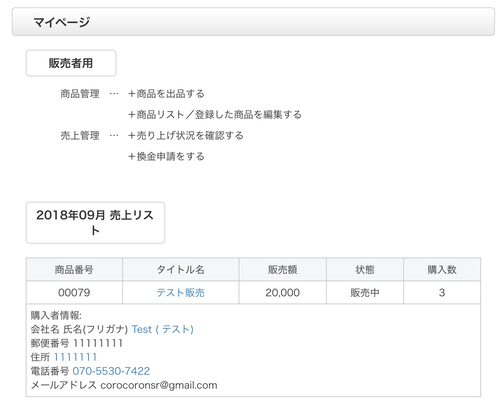The width and height of the screenshot is (504, 420).
Task: Click the タイトル名 column header
Action: click(180, 269)
